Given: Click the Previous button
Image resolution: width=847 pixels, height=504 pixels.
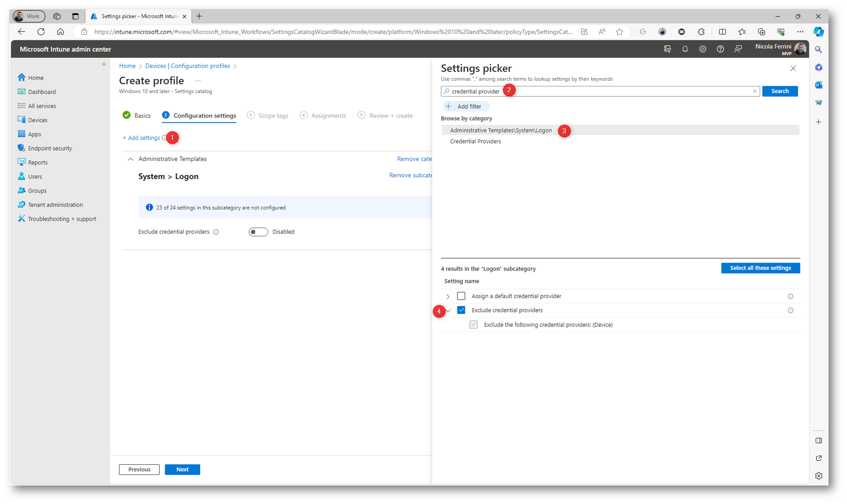Looking at the screenshot, I should click(139, 469).
